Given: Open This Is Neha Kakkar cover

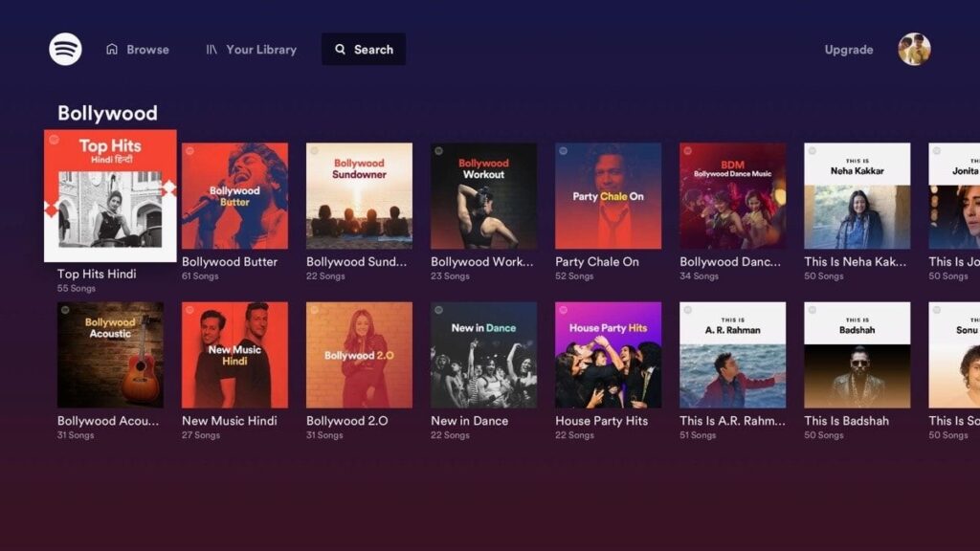Looking at the screenshot, I should 857,196.
